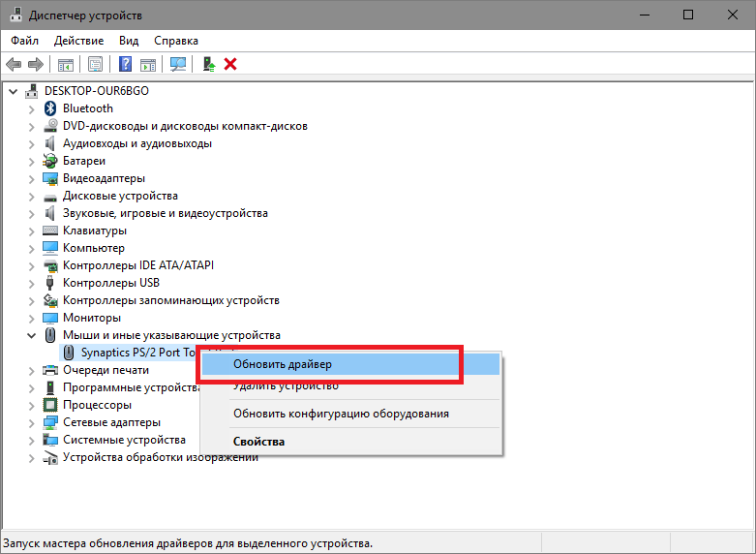Viewport: 756px width, 554px height.
Task: Open the Properties sheet toolbar icon
Action: point(95,64)
